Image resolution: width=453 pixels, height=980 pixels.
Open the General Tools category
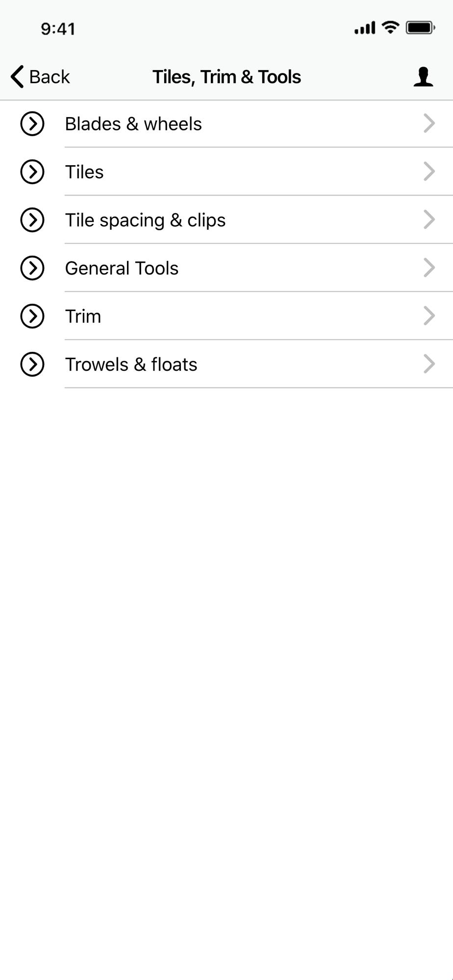(226, 268)
